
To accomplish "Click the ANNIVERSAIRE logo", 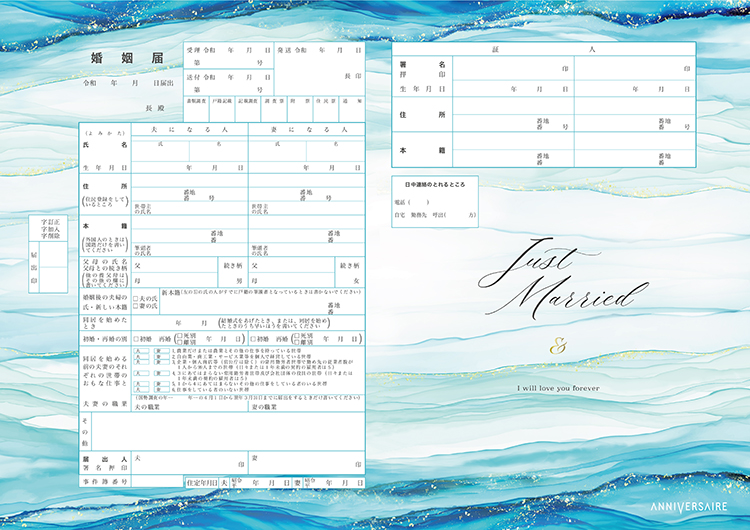I will tap(689, 507).
